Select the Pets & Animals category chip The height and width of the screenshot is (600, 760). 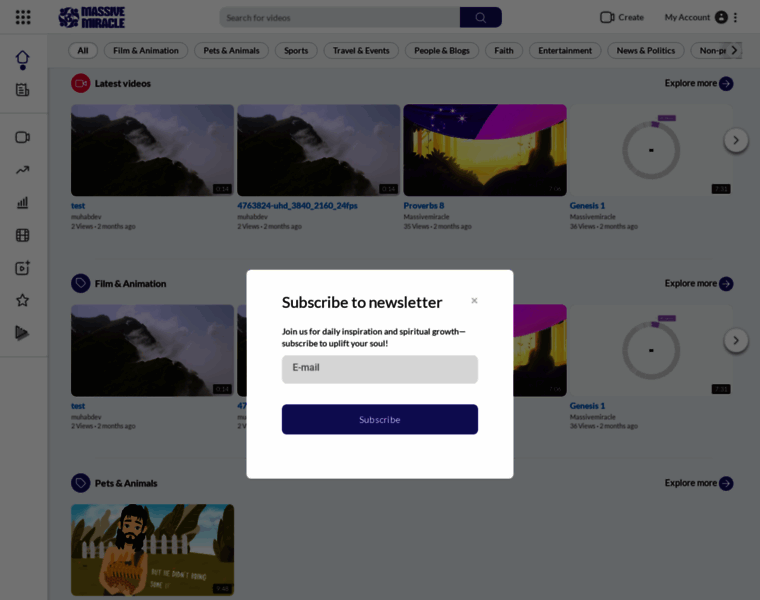(x=231, y=50)
